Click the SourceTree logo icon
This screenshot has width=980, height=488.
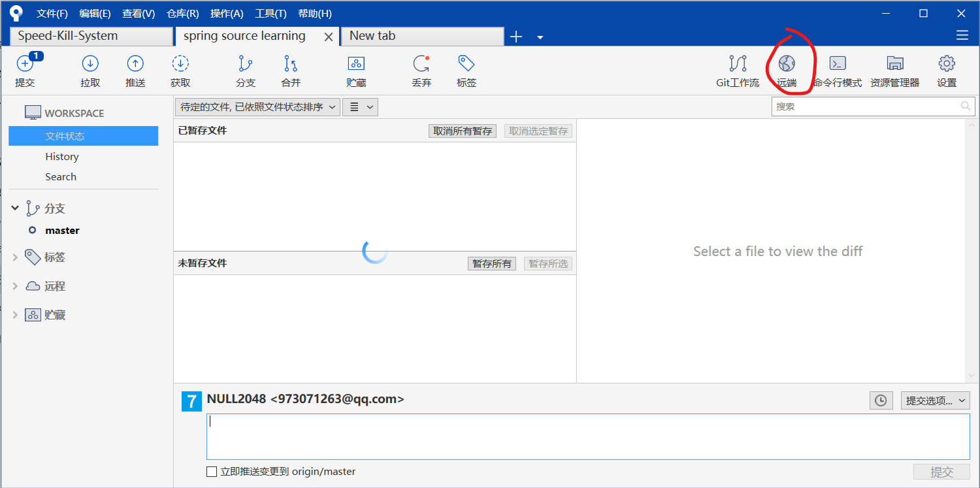(x=16, y=13)
